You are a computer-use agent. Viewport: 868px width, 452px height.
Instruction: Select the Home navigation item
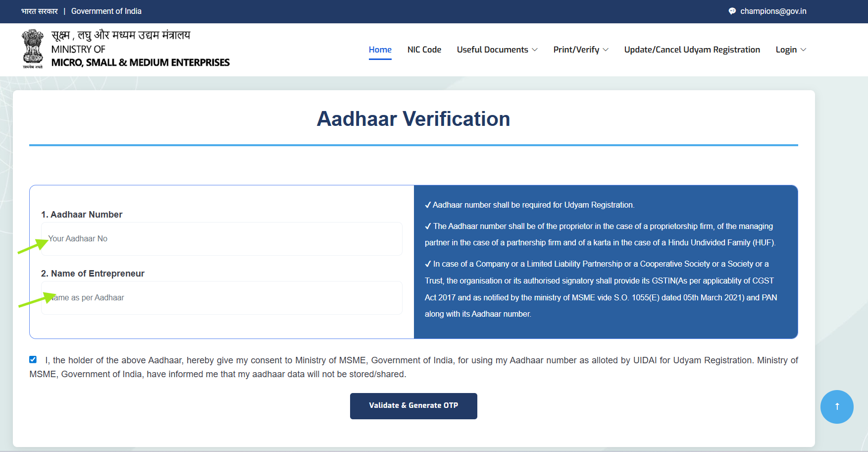pos(380,50)
